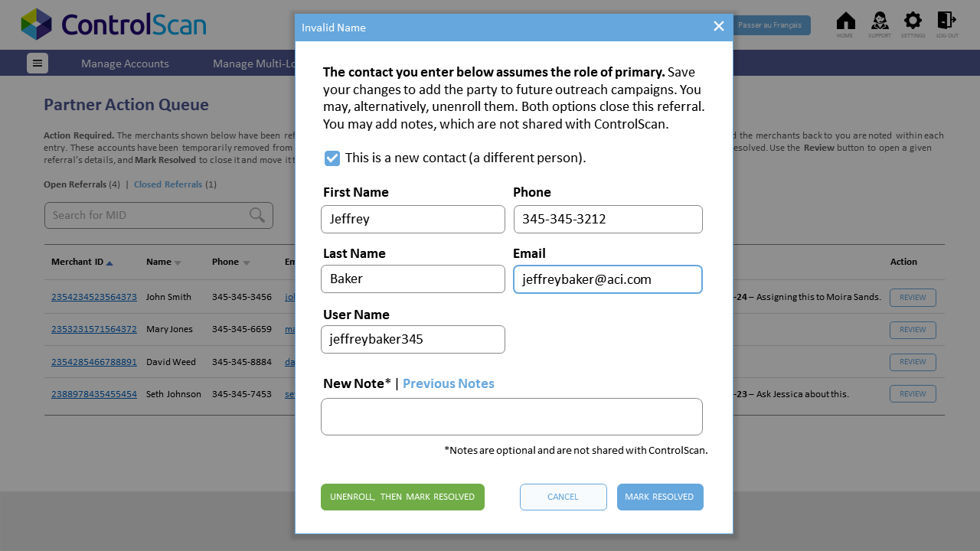This screenshot has width=980, height=551.
Task: Click Unenroll, Then Mark Resolved button
Action: click(x=403, y=497)
